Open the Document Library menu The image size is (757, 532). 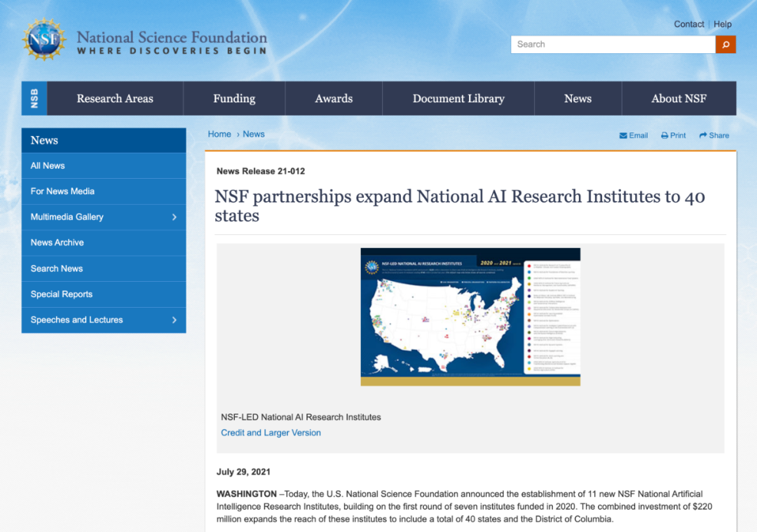(458, 99)
